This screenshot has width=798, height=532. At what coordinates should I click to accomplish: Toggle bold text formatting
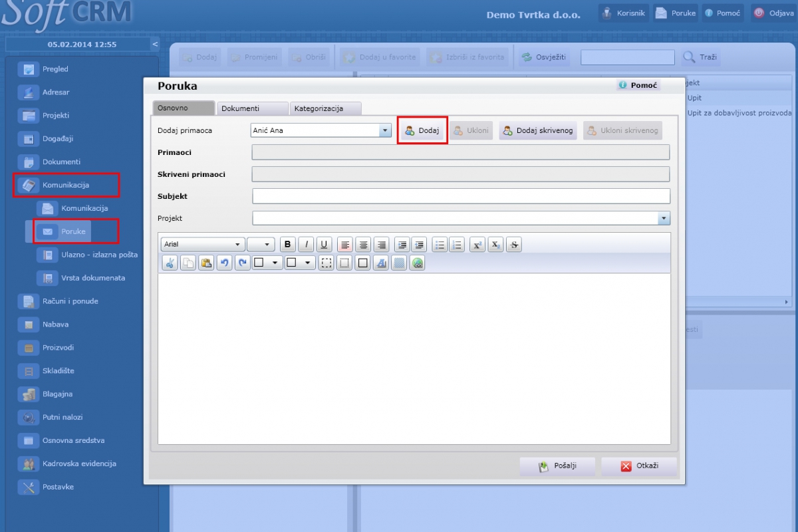click(x=287, y=245)
